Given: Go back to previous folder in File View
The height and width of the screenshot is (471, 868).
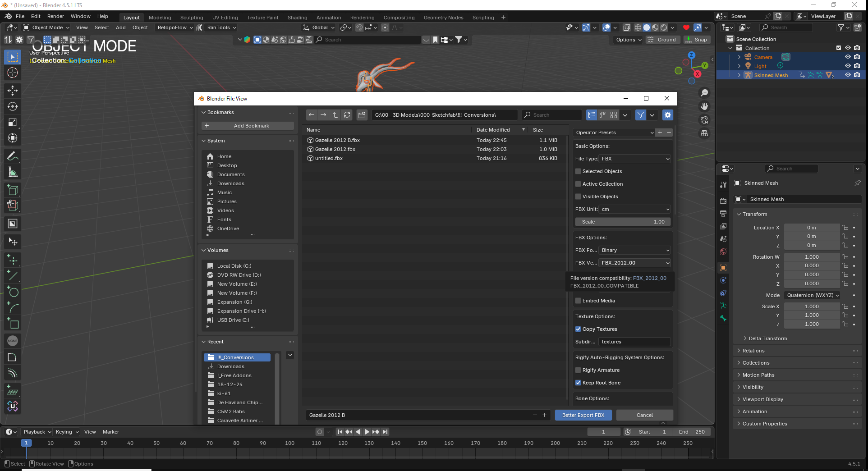Looking at the screenshot, I should pyautogui.click(x=312, y=115).
